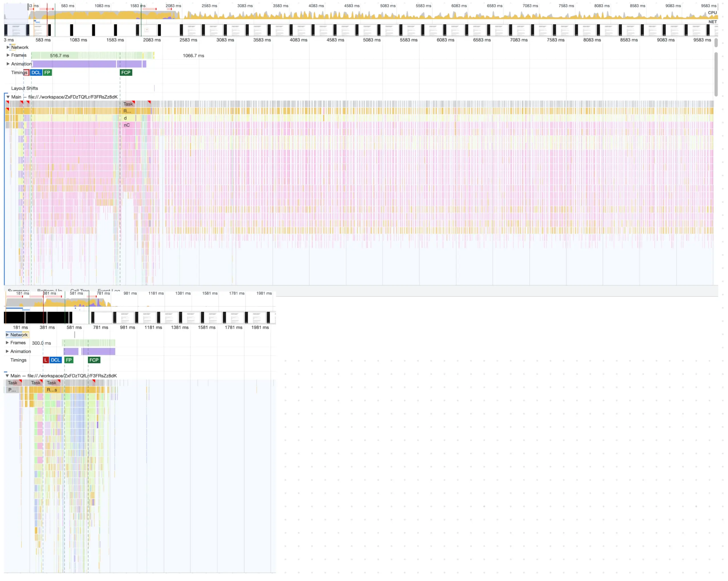Select the 516.7 ms frame in the Frames track
This screenshot has width=728, height=581.
pyautogui.click(x=60, y=55)
